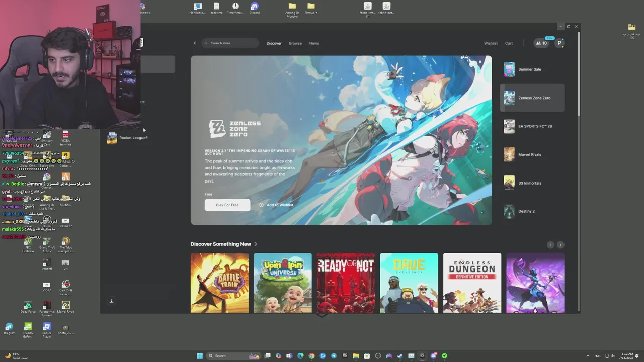Image resolution: width=644 pixels, height=362 pixels.
Task: Click the Zenless Zone Zero hero banner
Action: (341, 140)
